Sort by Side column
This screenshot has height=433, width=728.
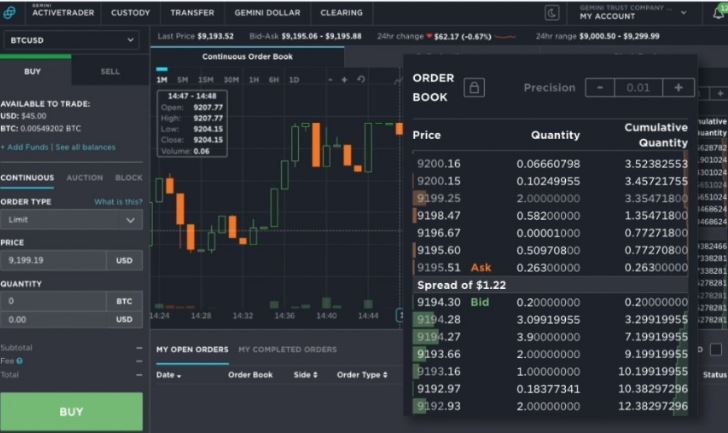coord(306,375)
